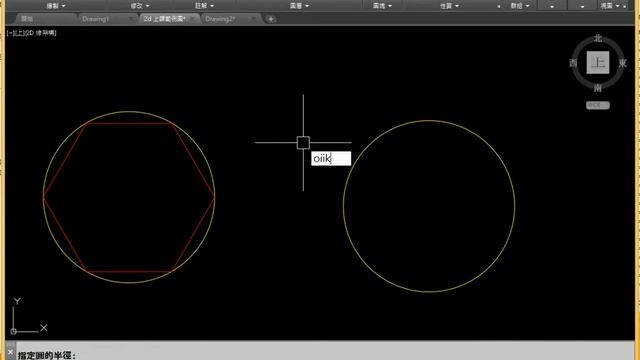
Task: Open the unlabeled panel dropdown left of 視圖
Action: [x=582, y=6]
